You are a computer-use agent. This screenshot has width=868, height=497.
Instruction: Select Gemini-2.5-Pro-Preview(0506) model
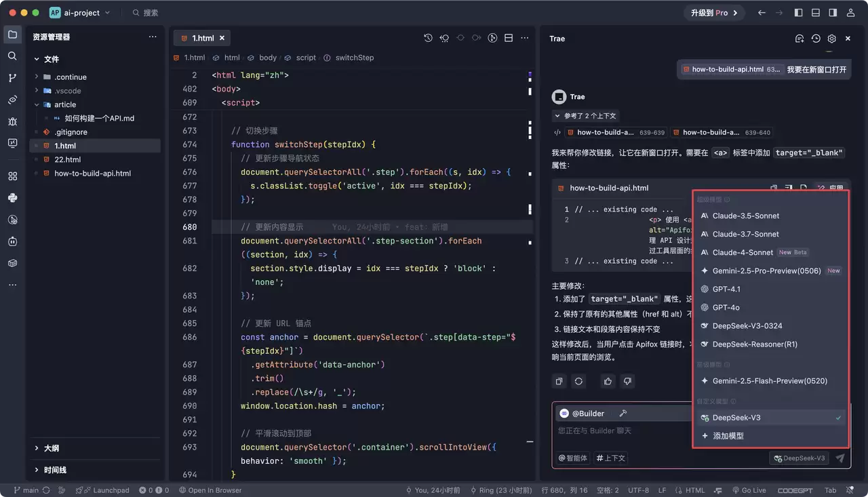(771, 271)
